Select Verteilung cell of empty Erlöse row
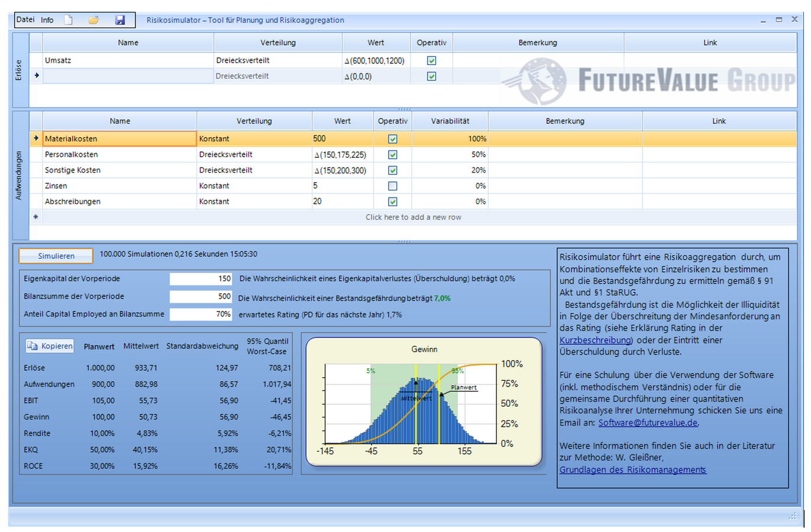The height and width of the screenshot is (532, 811). [277, 76]
